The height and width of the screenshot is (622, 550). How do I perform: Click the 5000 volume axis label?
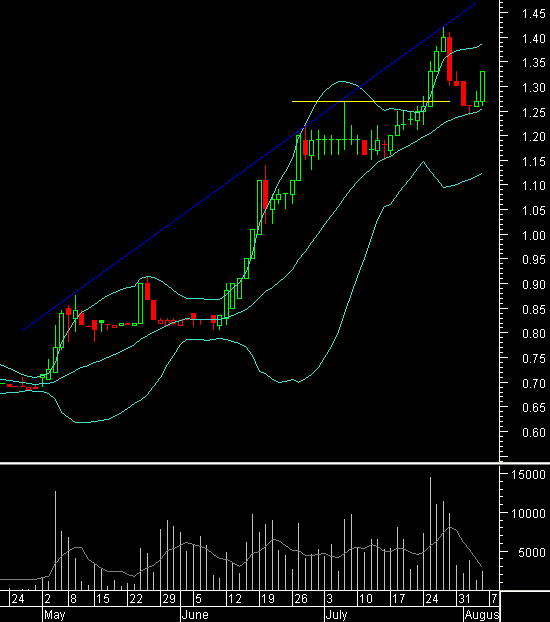click(532, 553)
